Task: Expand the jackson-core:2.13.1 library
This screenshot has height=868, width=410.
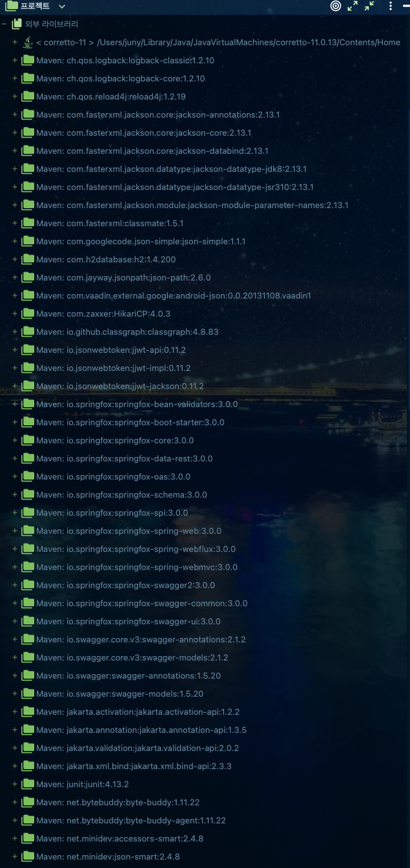Action: [x=15, y=132]
